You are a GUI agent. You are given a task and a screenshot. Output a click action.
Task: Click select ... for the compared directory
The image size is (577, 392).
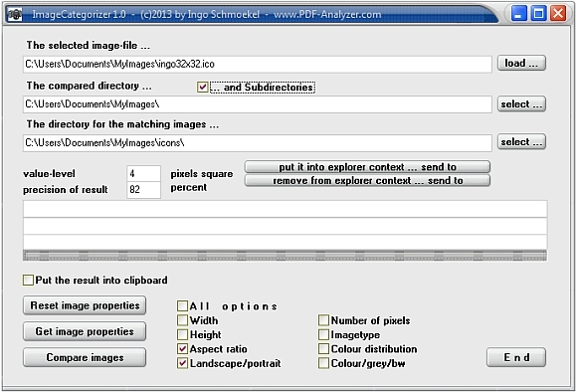pos(521,104)
